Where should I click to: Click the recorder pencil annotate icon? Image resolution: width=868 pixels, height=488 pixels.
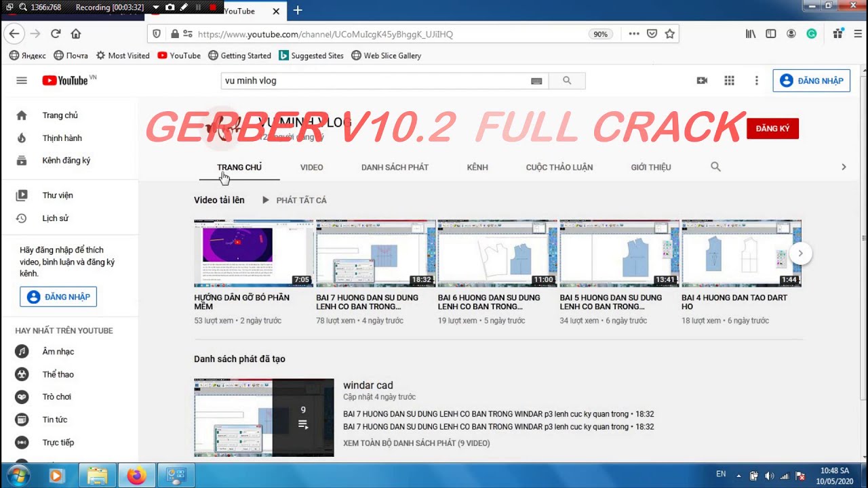click(184, 7)
